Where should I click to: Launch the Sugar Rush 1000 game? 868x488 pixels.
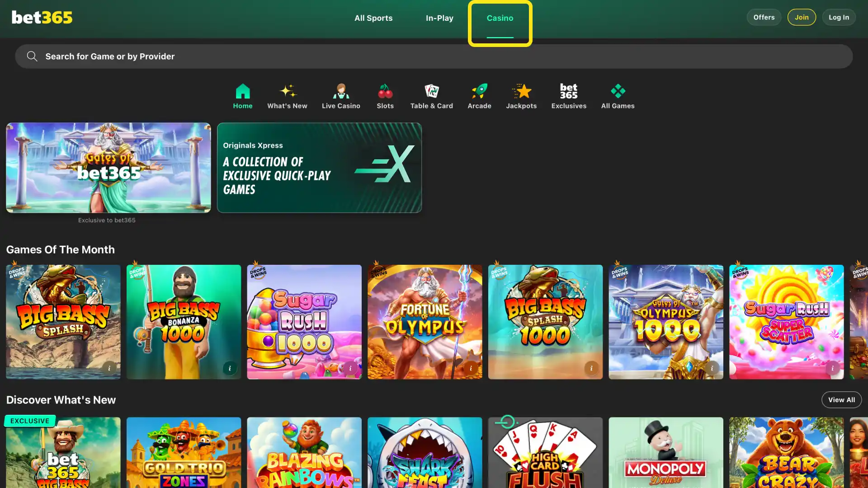pos(304,322)
